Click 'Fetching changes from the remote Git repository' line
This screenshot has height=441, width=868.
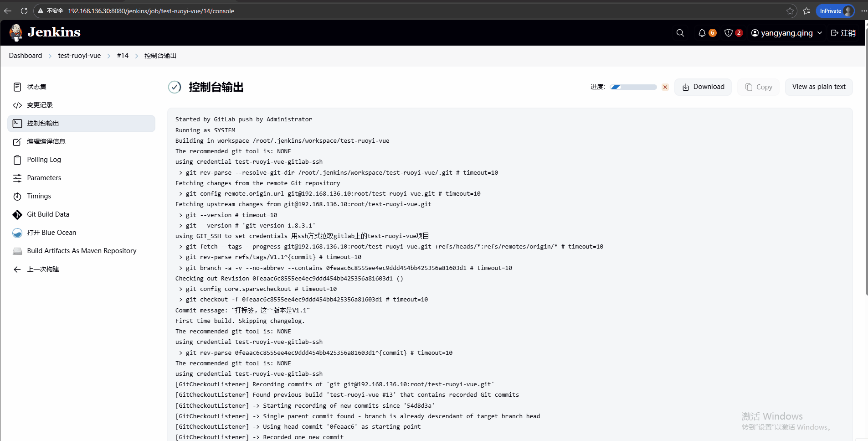click(257, 183)
